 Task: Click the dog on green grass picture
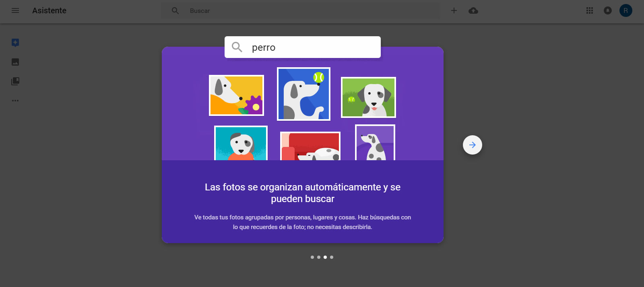point(368,97)
